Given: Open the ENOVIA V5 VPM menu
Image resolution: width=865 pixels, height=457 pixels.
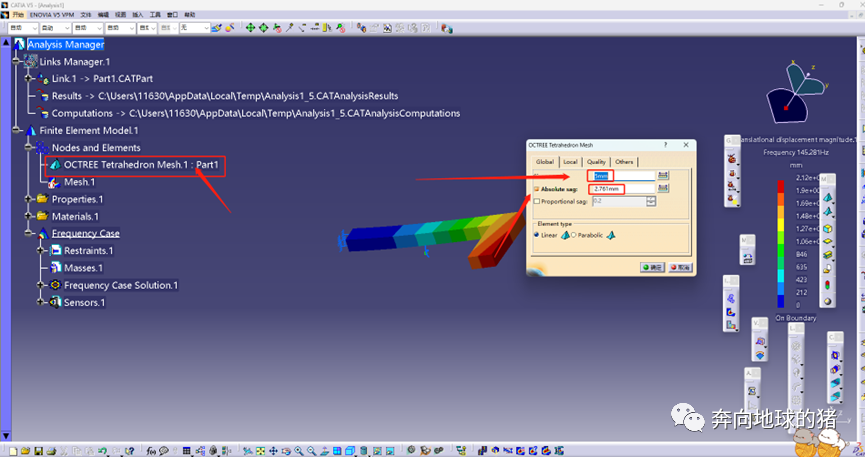Looking at the screenshot, I should coord(52,14).
